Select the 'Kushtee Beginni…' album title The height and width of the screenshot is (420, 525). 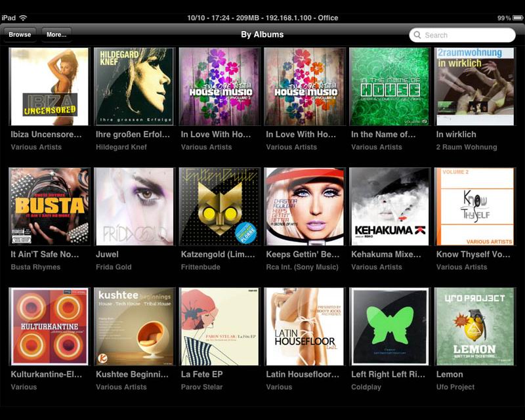(133, 375)
